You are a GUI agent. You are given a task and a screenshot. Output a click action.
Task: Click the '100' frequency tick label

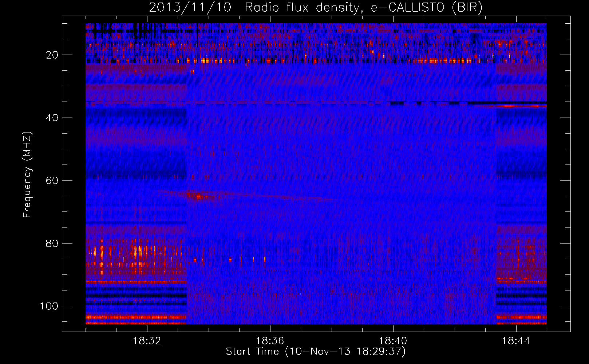coord(49,306)
